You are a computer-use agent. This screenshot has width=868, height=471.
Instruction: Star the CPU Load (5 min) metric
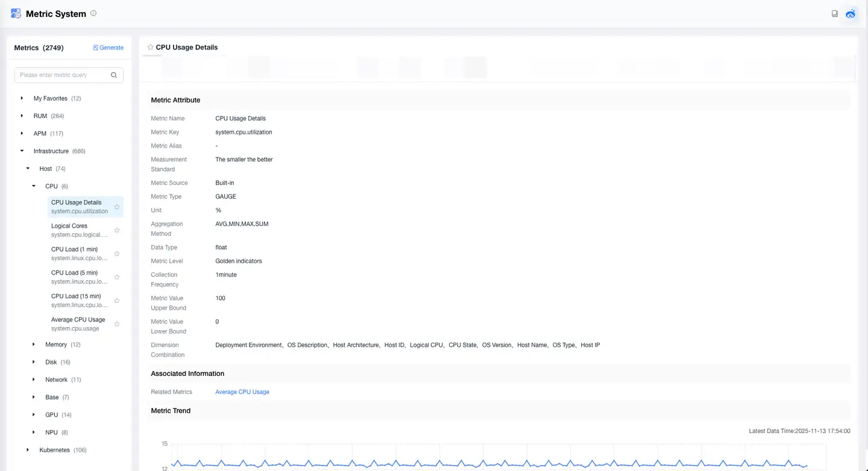coord(117,277)
